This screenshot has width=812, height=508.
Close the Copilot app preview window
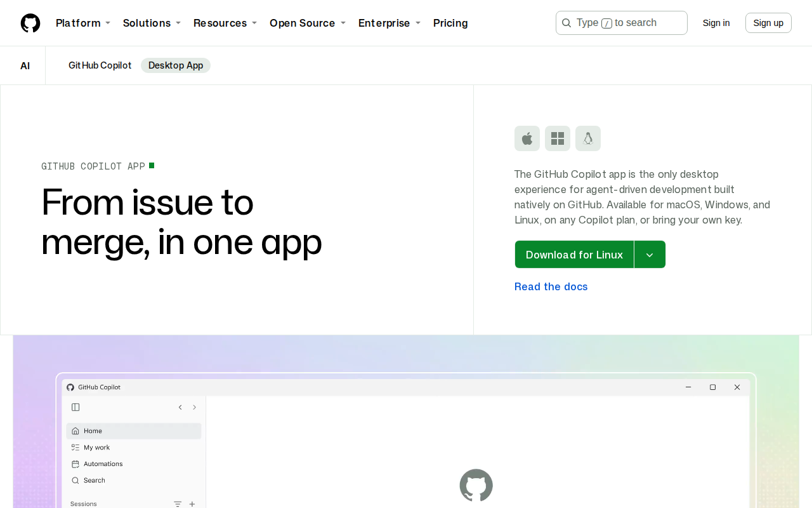[737, 387]
